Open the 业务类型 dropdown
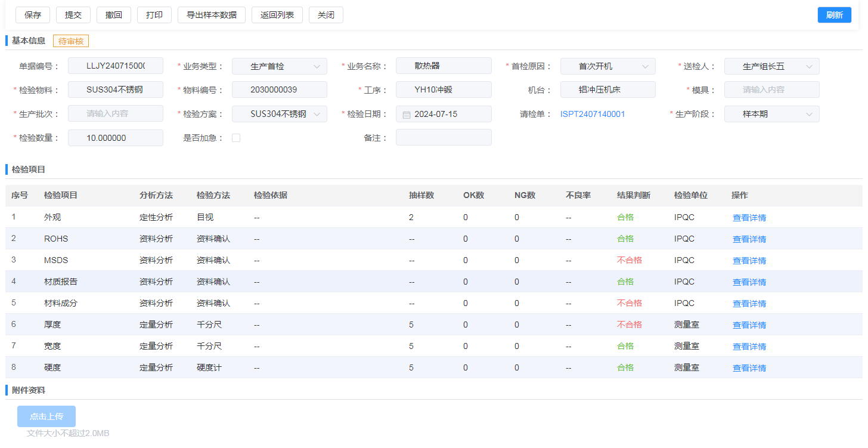Image resolution: width=868 pixels, height=448 pixels. tap(280, 66)
